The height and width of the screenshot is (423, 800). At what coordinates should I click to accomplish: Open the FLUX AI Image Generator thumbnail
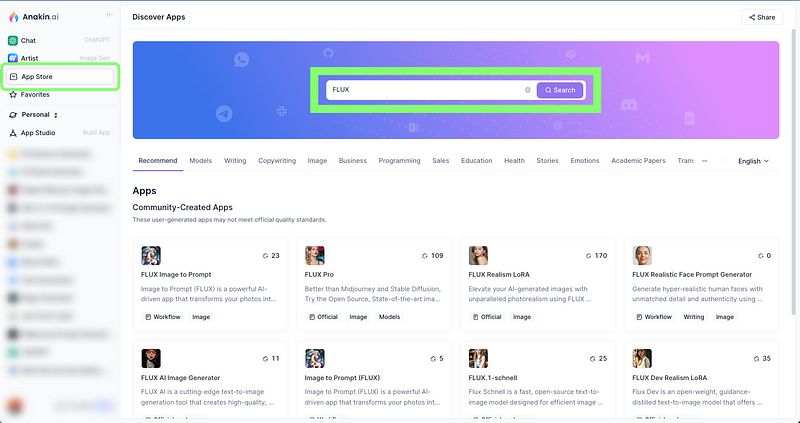[x=151, y=359]
